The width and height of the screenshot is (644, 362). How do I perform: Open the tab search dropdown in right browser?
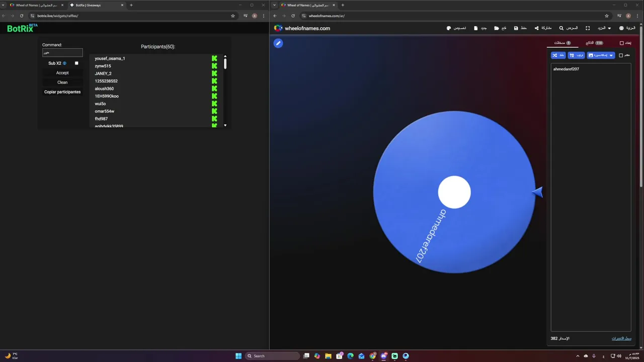click(x=274, y=5)
